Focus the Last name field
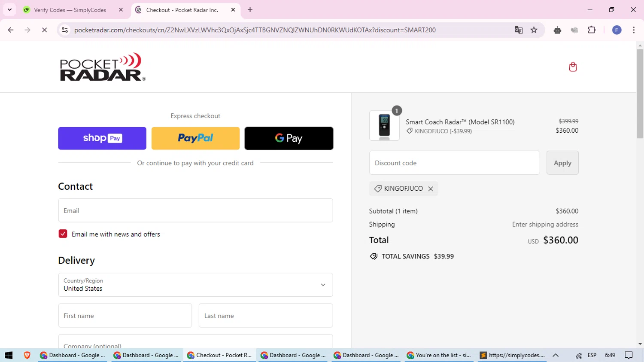The image size is (644, 362). (266, 316)
